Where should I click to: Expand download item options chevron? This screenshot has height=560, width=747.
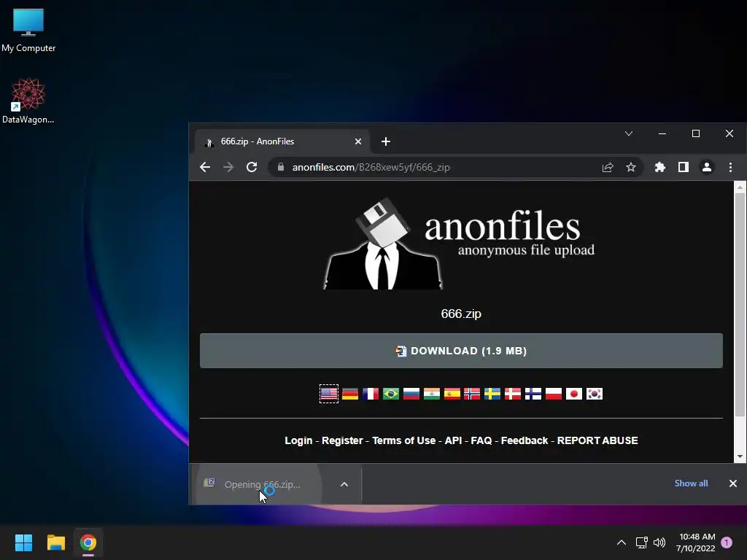pyautogui.click(x=344, y=484)
